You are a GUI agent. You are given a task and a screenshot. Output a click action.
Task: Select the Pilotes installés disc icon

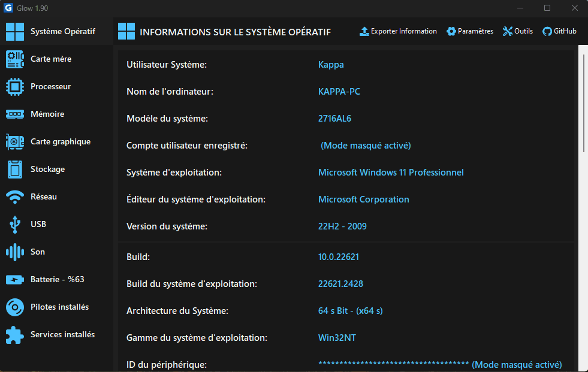(15, 307)
